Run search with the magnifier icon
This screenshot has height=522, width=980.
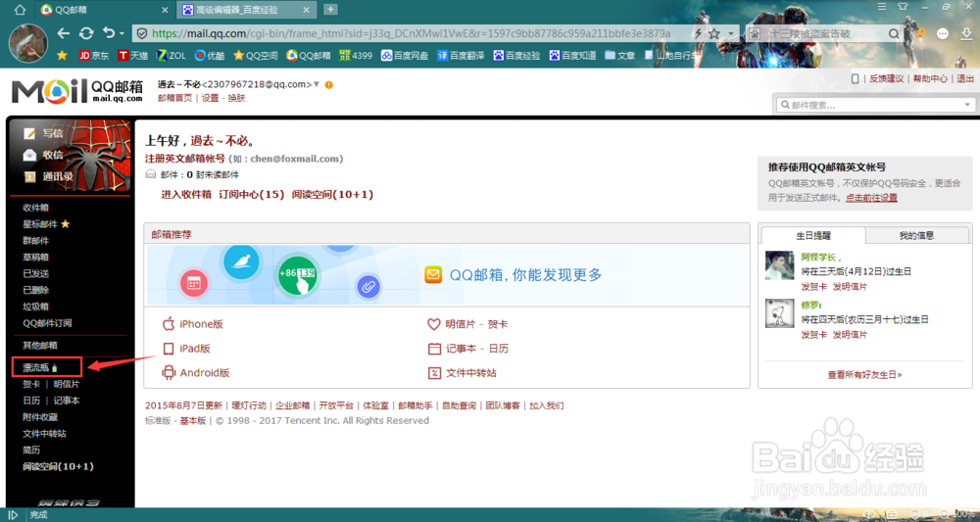pos(895,33)
